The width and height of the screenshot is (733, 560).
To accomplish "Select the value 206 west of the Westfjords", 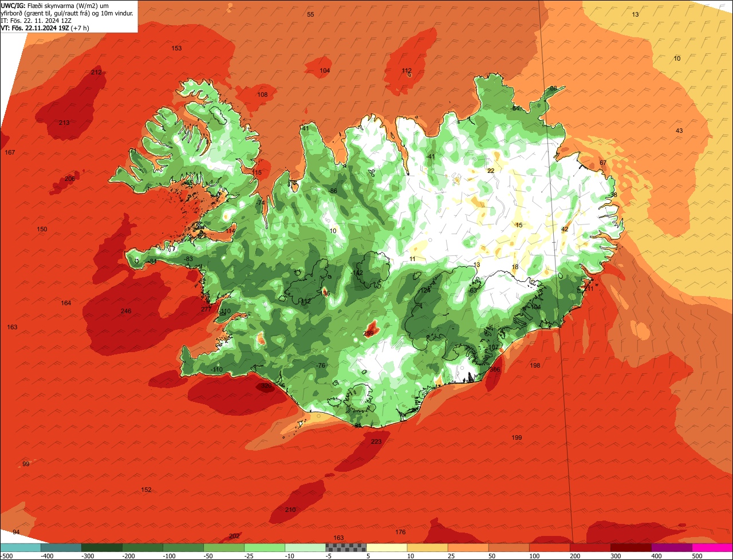I will (70, 179).
